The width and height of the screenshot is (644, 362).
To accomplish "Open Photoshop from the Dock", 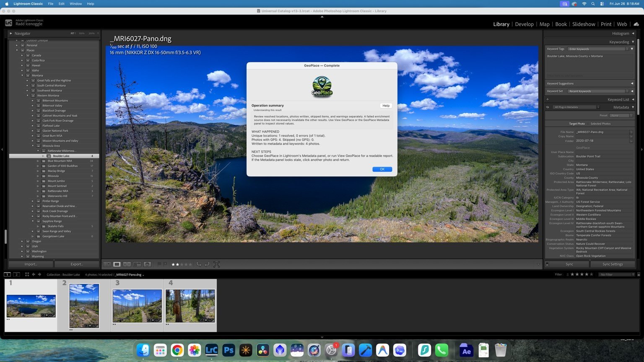I will pyautogui.click(x=229, y=350).
